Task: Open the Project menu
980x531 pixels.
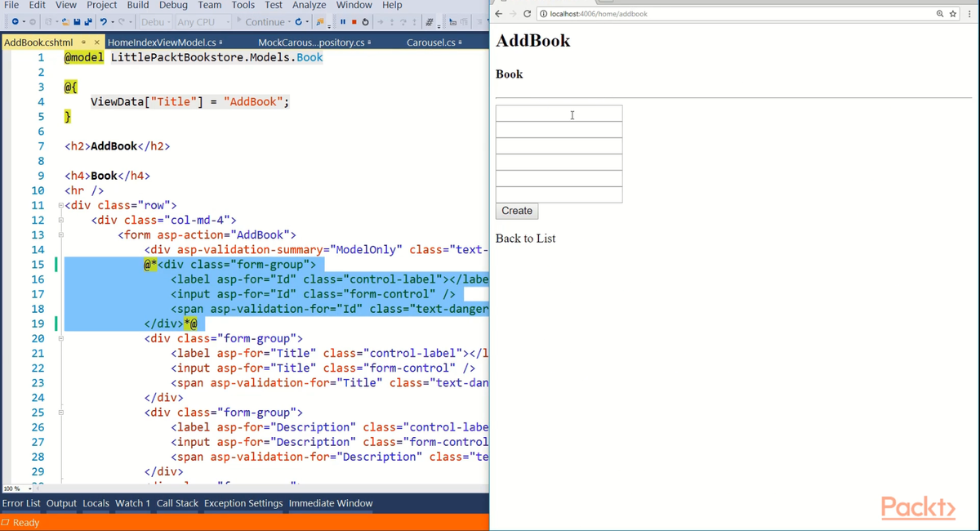Action: pyautogui.click(x=102, y=5)
